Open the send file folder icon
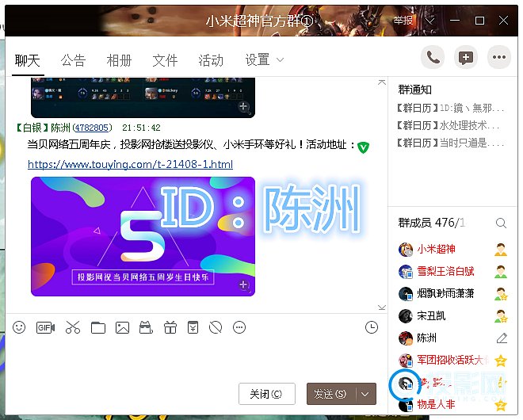This screenshot has width=523, height=420. (x=98, y=327)
